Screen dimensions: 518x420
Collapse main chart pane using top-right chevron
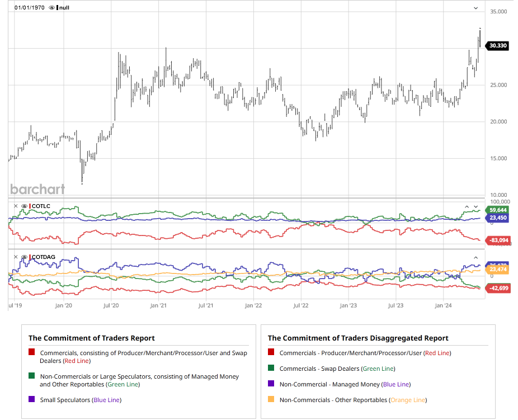pyautogui.click(x=476, y=8)
